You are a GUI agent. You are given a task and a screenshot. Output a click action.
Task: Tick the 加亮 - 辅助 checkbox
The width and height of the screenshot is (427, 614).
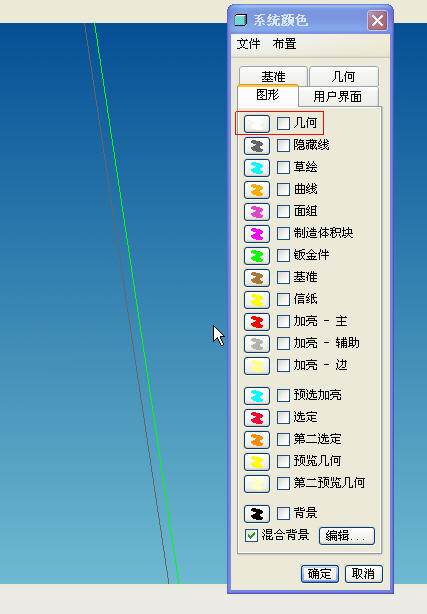pyautogui.click(x=283, y=343)
